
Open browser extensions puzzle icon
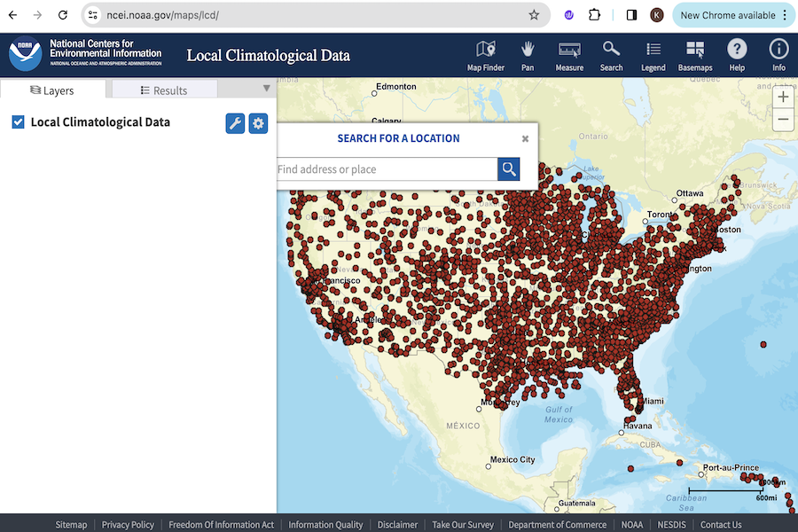(x=594, y=15)
